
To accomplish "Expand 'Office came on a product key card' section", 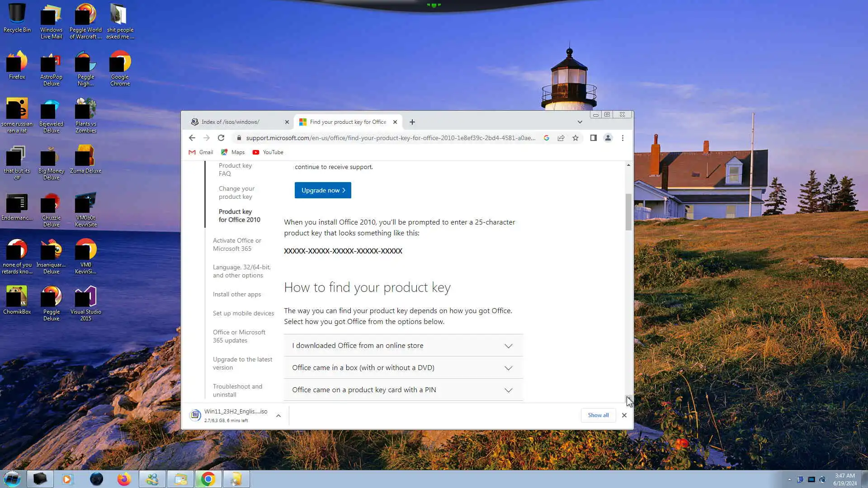I will [403, 390].
